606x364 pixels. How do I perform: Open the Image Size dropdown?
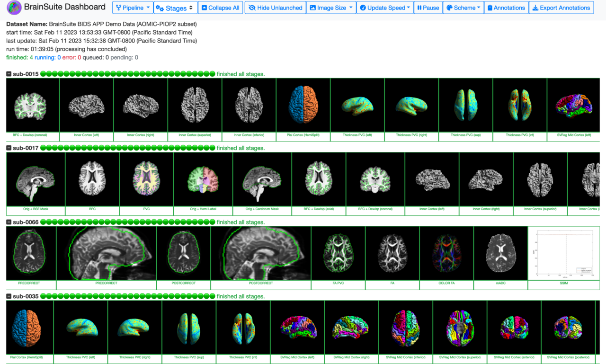click(x=331, y=8)
